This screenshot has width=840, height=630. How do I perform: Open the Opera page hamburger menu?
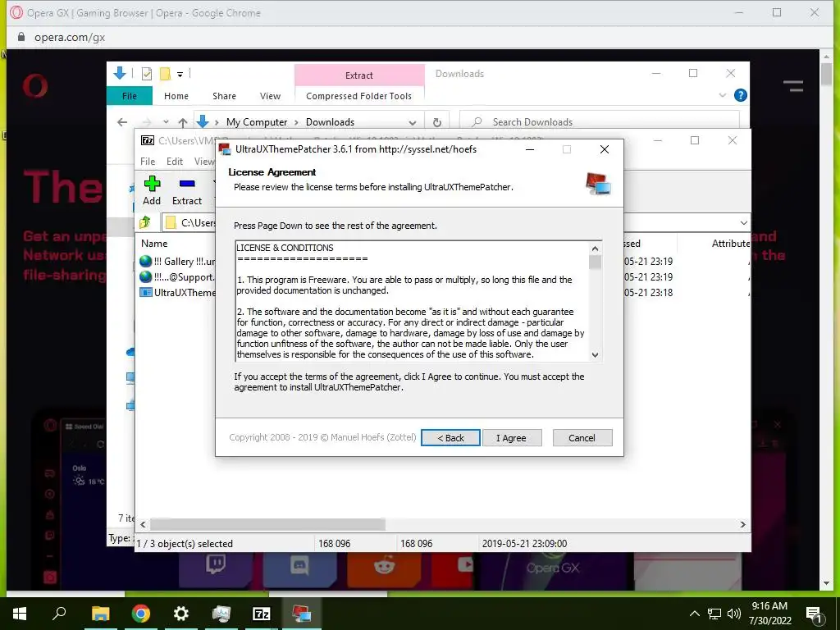point(793,85)
